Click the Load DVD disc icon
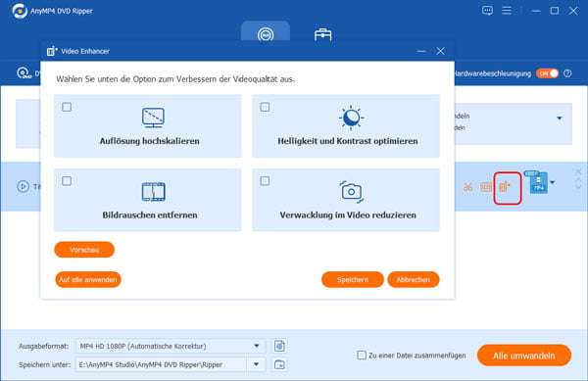This screenshot has height=381, width=588. (24, 73)
